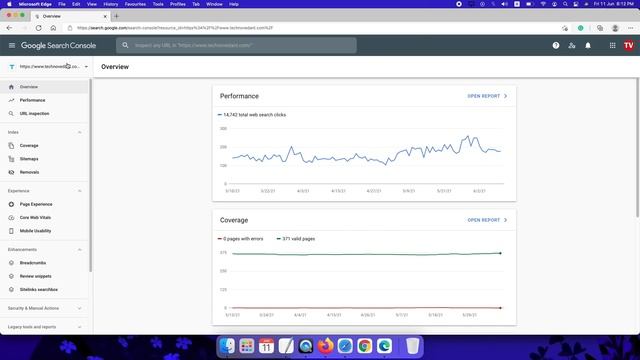Image resolution: width=640 pixels, height=360 pixels.
Task: Open the Favourites menu
Action: pyautogui.click(x=135, y=4)
